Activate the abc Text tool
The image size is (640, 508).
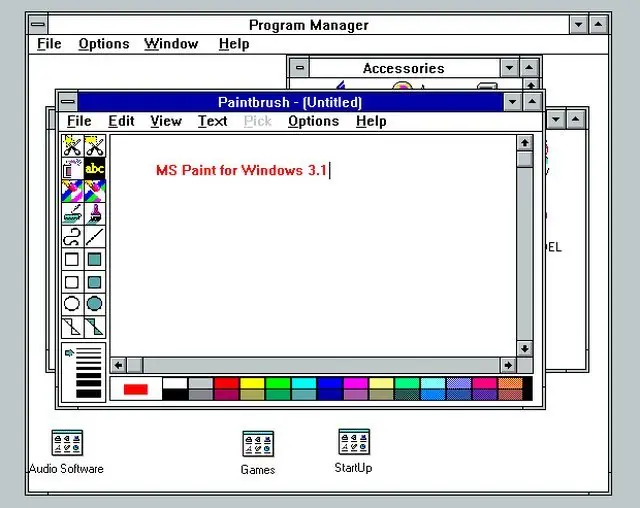[x=95, y=169]
